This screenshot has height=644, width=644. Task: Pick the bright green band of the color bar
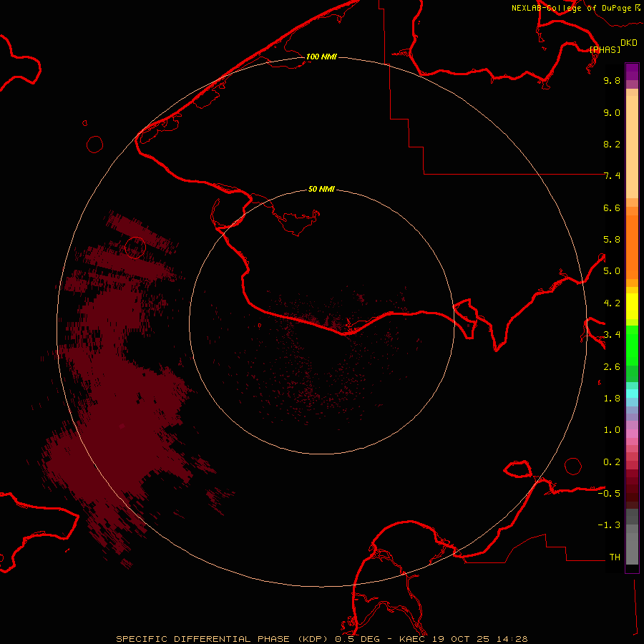pyautogui.click(x=632, y=346)
